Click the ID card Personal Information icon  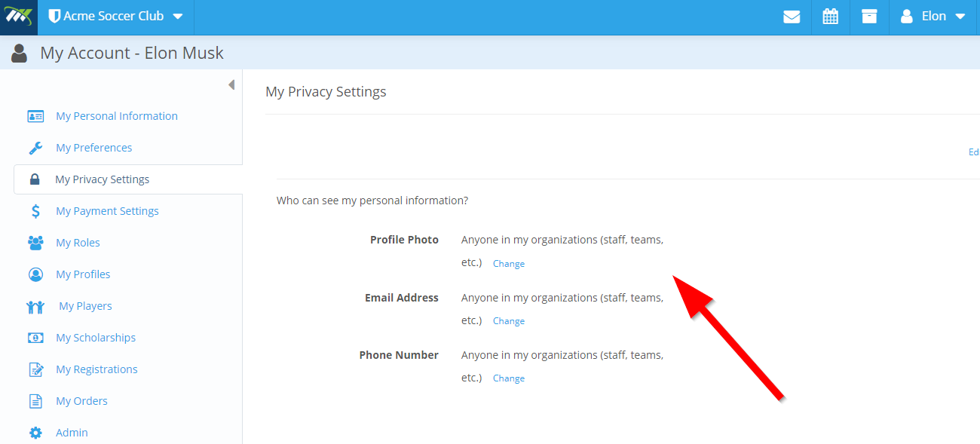35,116
